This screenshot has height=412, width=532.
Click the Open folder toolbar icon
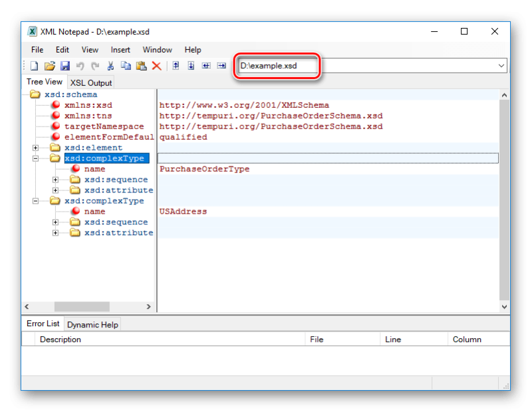pyautogui.click(x=49, y=65)
